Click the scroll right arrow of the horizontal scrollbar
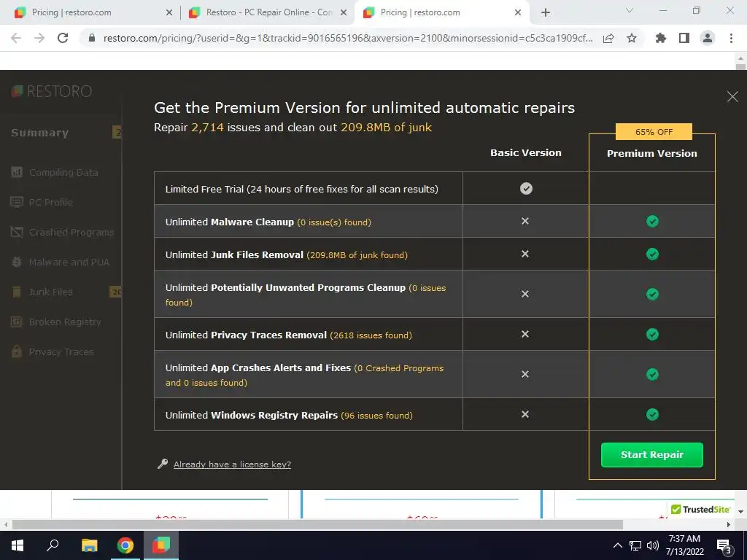The image size is (747, 560). click(x=729, y=525)
